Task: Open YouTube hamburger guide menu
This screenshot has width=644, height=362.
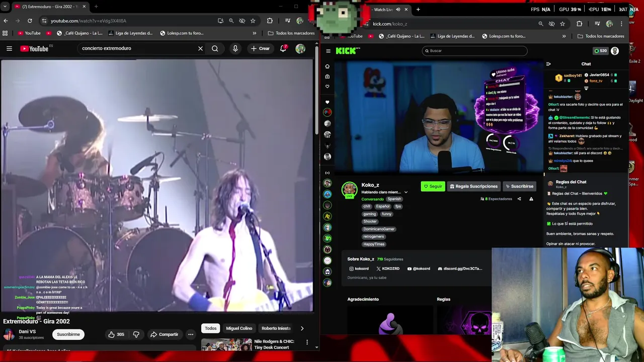Action: 9,48
